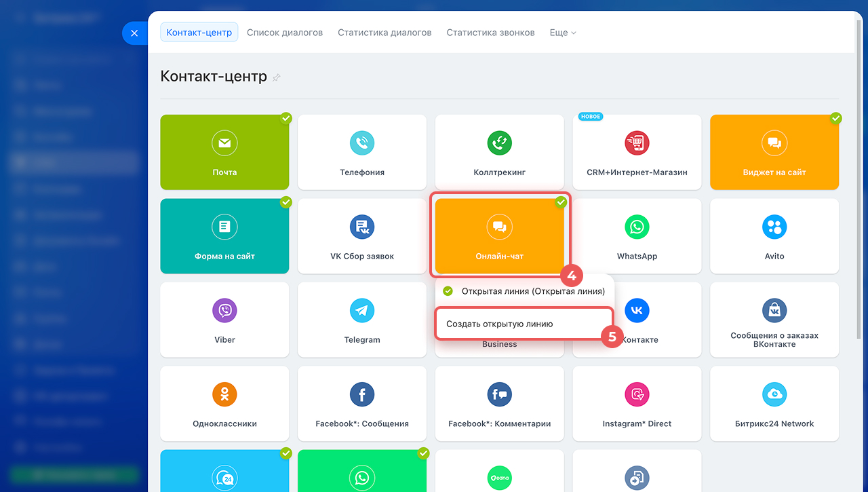Open the Почта channel tile
The height and width of the screenshot is (492, 868).
224,152
